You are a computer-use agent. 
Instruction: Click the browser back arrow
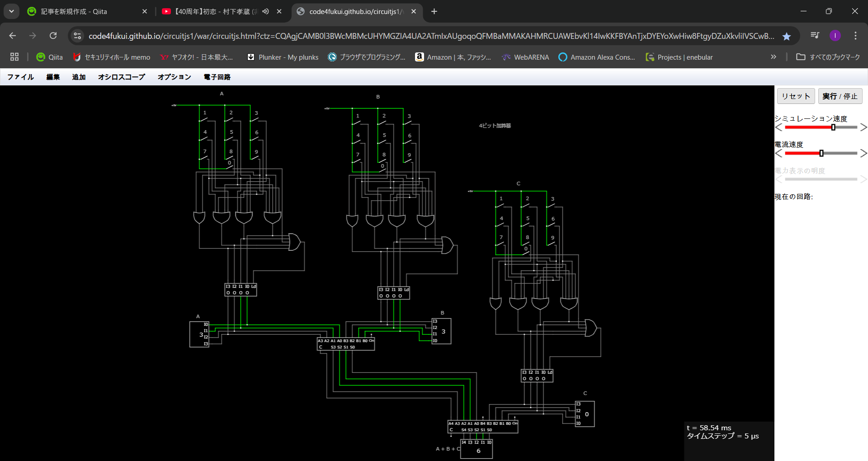13,36
